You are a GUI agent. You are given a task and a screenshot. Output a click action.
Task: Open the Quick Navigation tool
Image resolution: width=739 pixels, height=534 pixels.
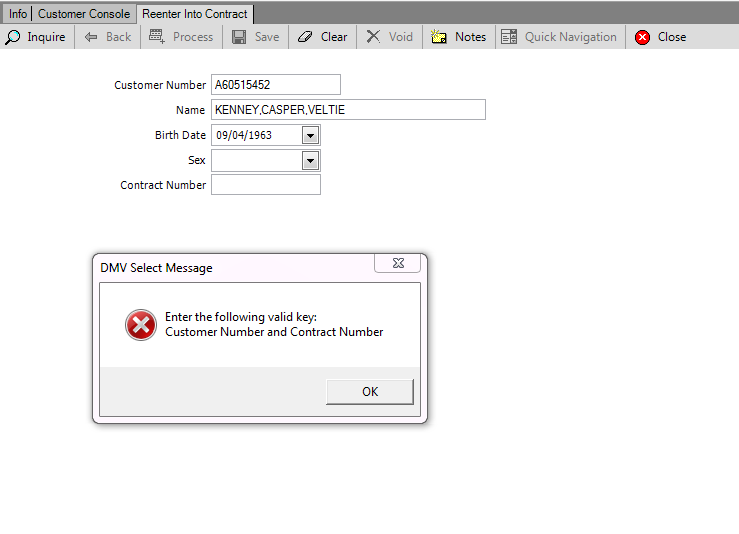tap(509, 37)
